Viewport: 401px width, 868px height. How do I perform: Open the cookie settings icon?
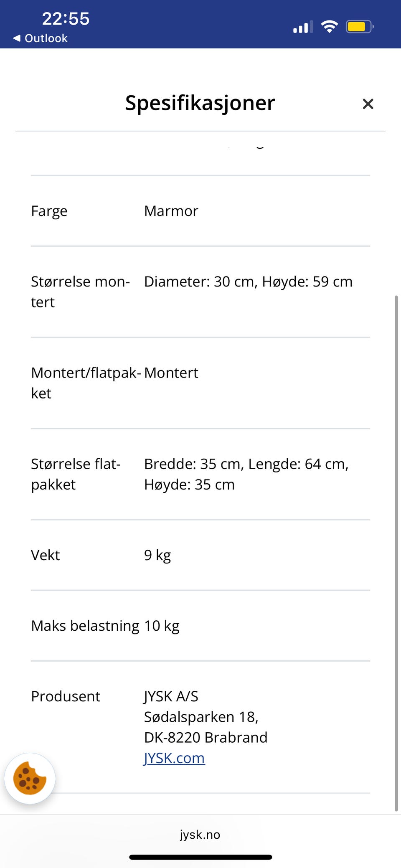(x=30, y=779)
